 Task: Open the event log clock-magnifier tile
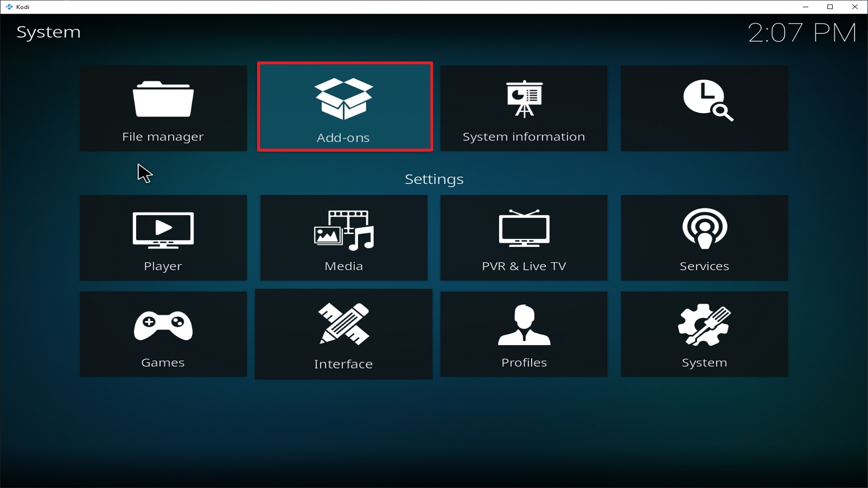coord(704,108)
